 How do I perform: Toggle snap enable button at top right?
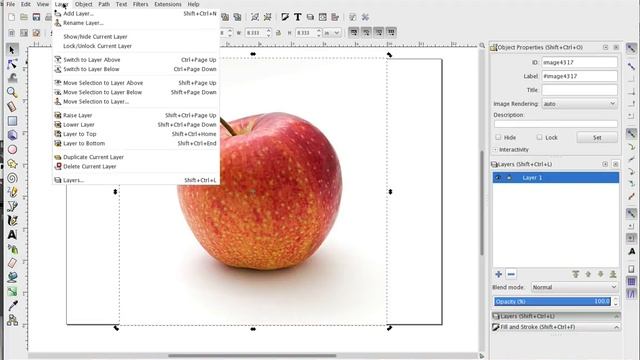click(x=631, y=49)
